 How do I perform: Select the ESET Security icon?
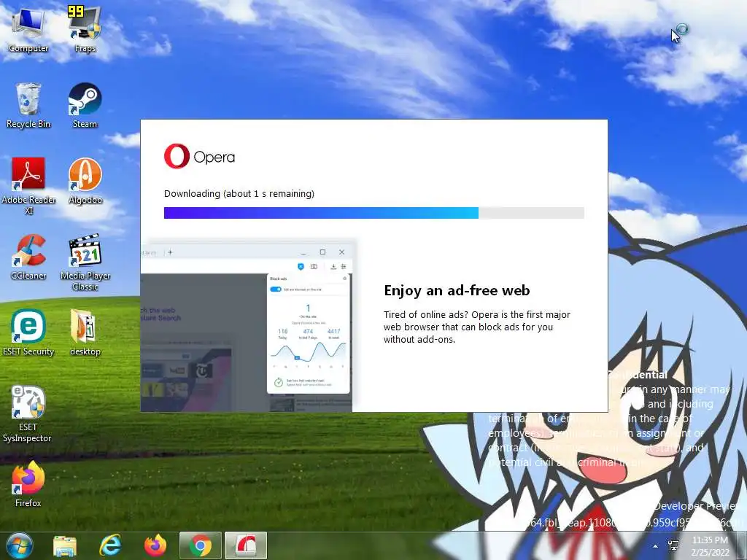tap(28, 332)
